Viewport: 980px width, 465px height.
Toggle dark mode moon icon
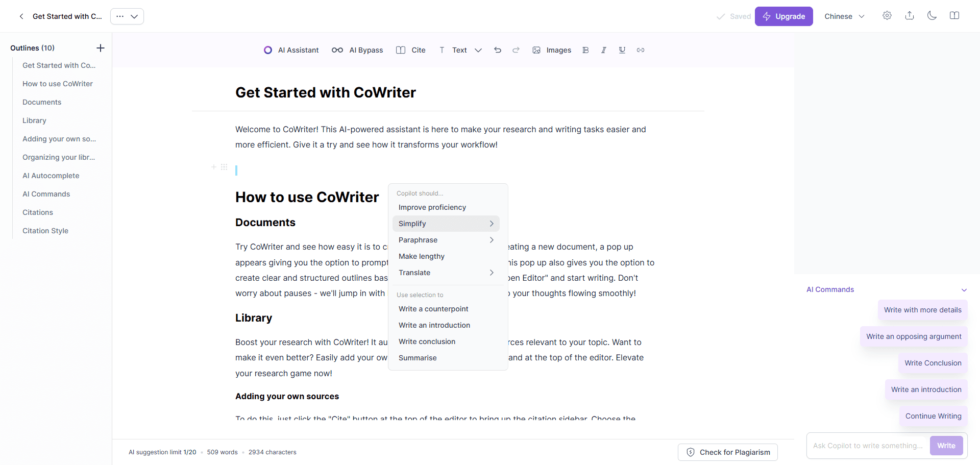pos(932,15)
